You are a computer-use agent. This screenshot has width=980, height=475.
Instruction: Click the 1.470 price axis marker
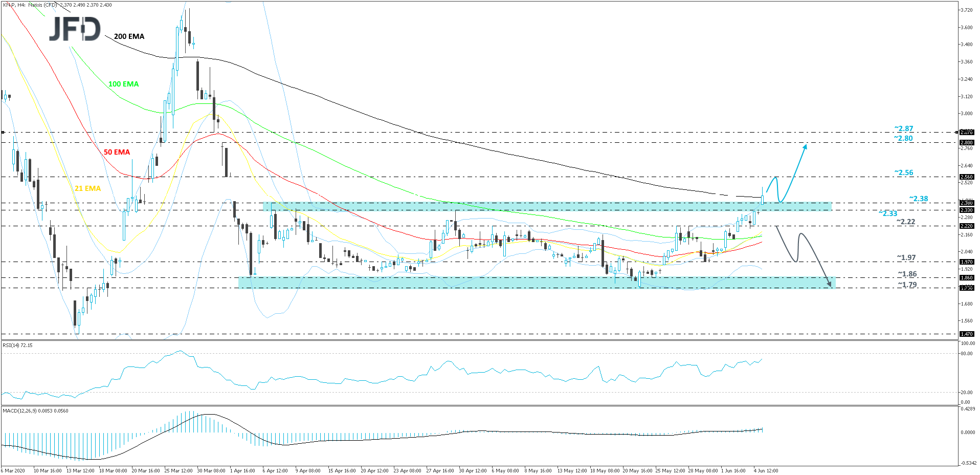[966, 334]
